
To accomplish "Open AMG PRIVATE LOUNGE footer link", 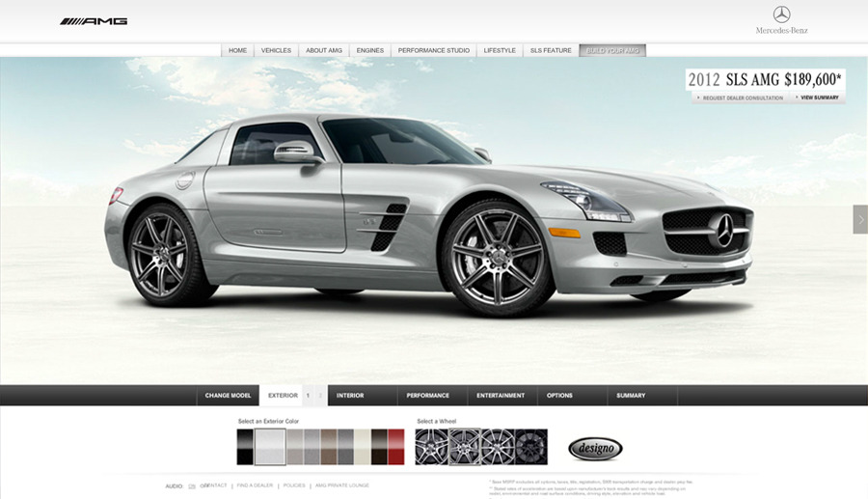I will point(342,485).
